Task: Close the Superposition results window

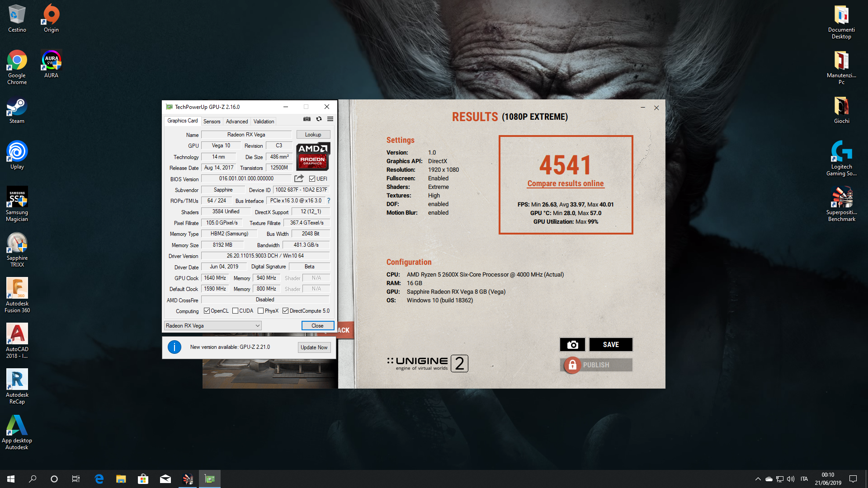Action: (x=656, y=108)
